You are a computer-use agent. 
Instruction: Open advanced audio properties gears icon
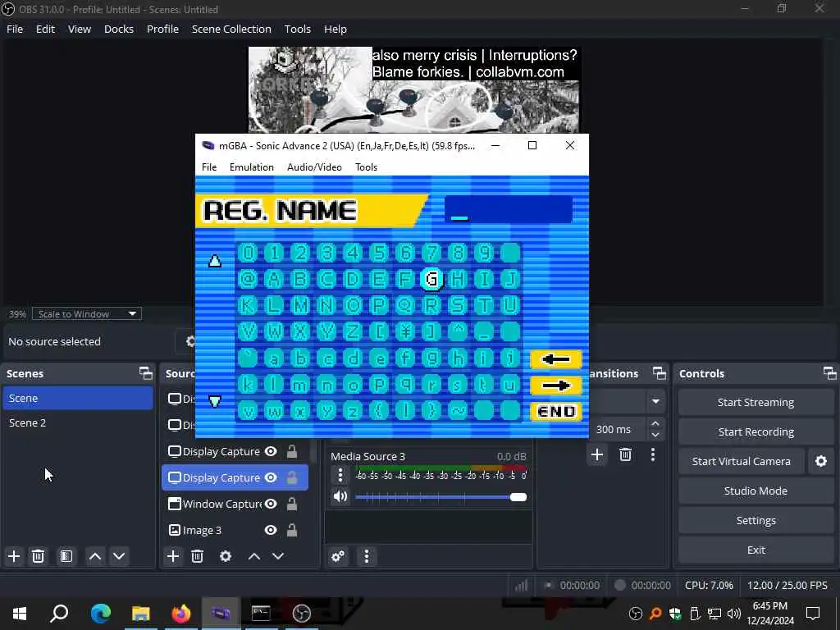click(x=338, y=556)
